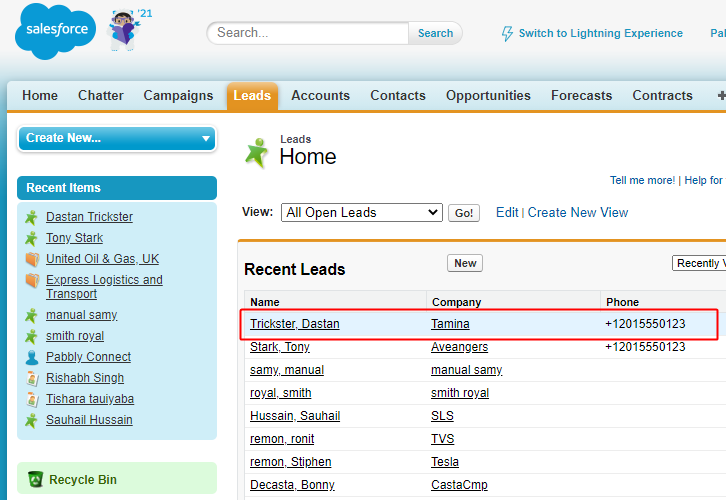Open the Contacts tab

tap(398, 95)
